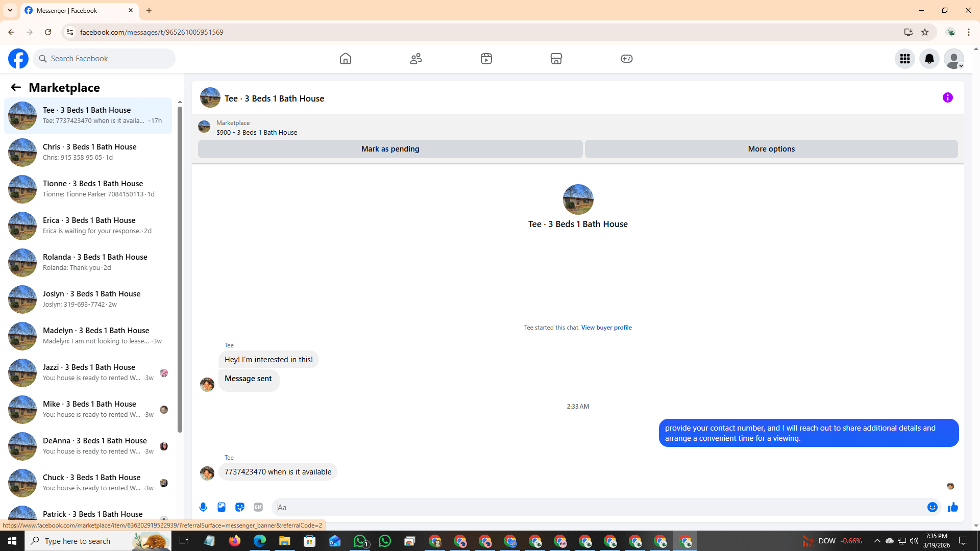Open the sticker picker icon
980x551 pixels.
click(x=240, y=507)
